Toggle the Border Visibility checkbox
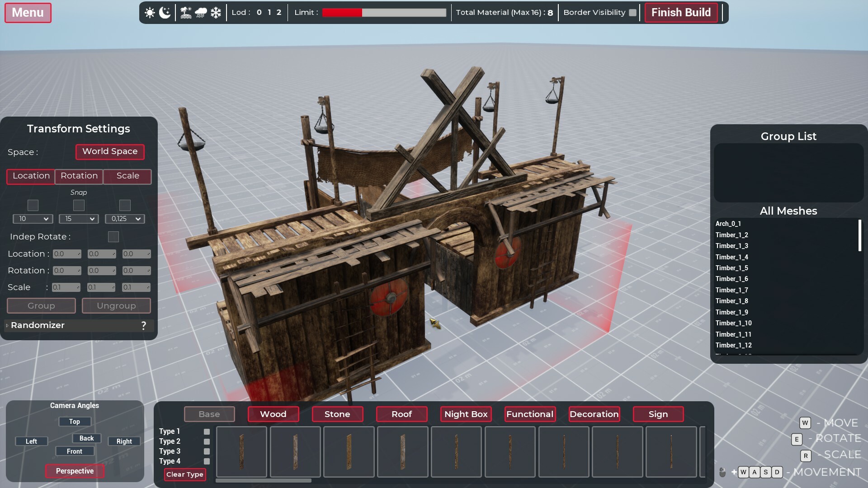868x488 pixels. [632, 13]
